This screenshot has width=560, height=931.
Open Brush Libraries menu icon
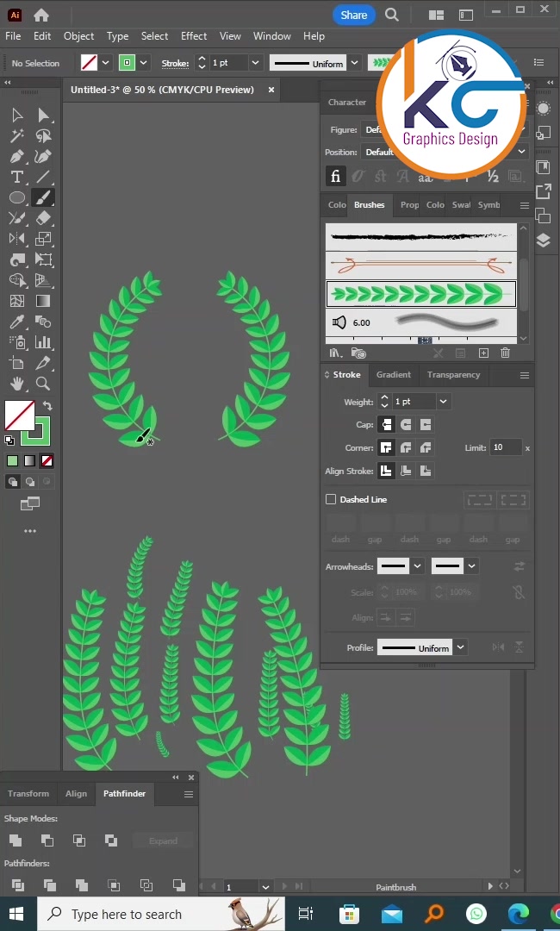pos(336,353)
